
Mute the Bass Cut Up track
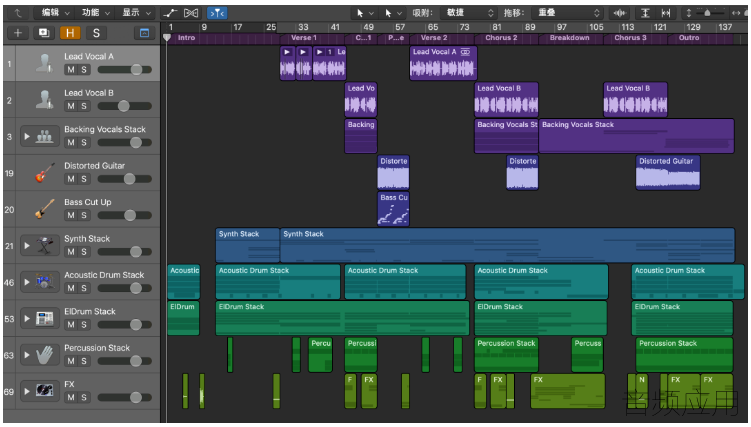[x=71, y=215]
